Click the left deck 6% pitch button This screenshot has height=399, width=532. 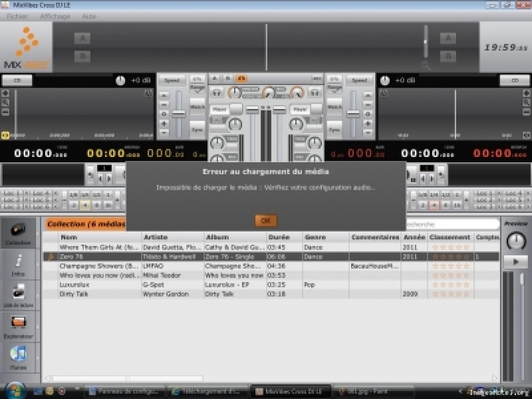point(197,79)
